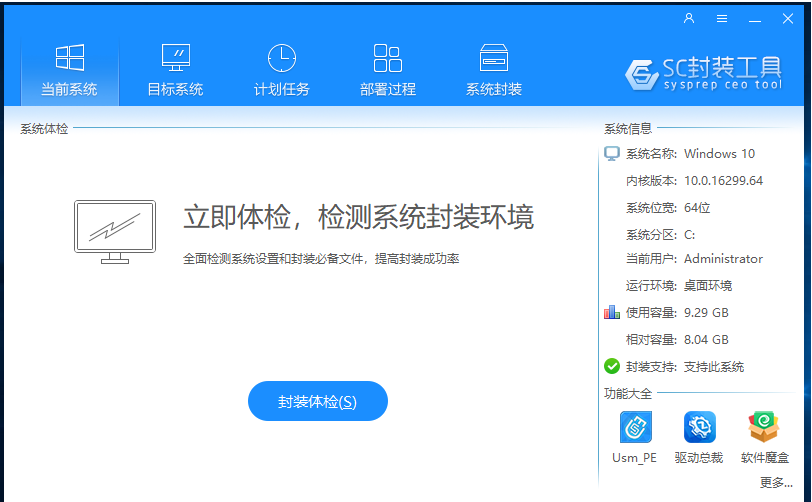Click the 支持此系统 text
Viewport: 812px width, 502px height.
pos(714,367)
